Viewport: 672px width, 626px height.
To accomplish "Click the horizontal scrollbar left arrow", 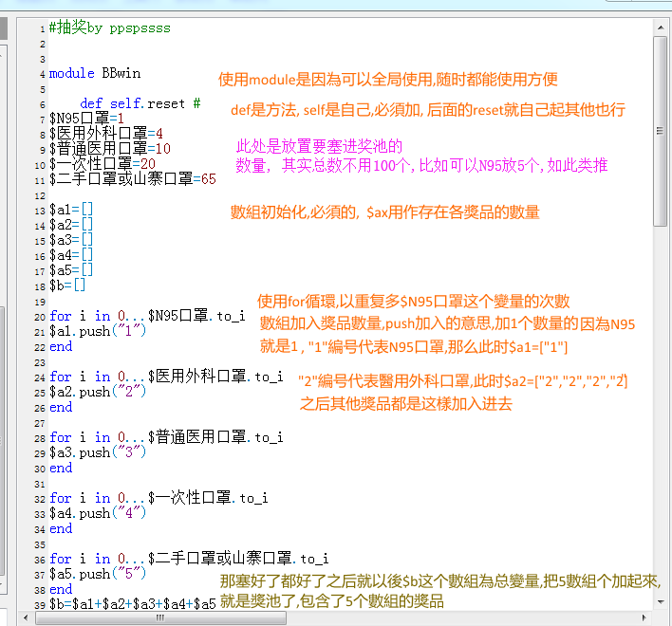I will [x=27, y=617].
